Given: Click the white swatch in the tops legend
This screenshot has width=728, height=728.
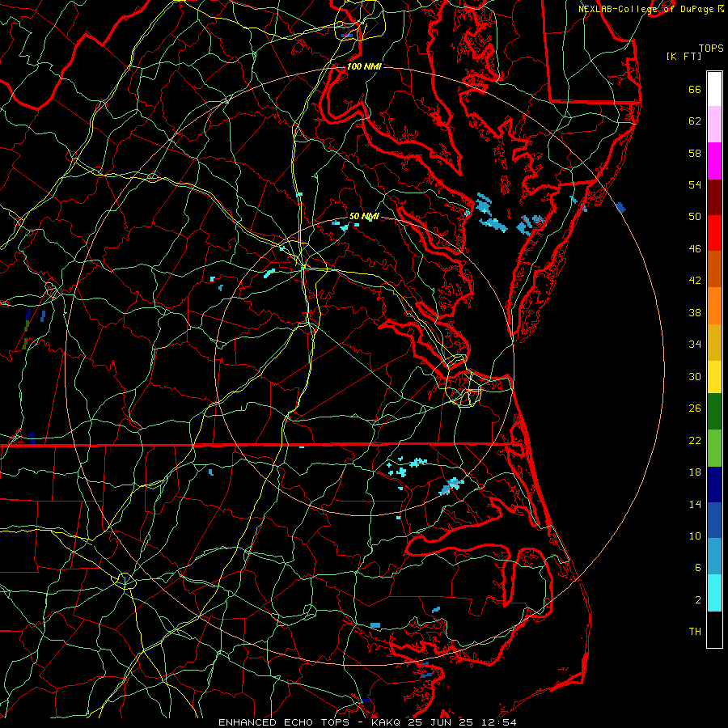Looking at the screenshot, I should point(714,89).
